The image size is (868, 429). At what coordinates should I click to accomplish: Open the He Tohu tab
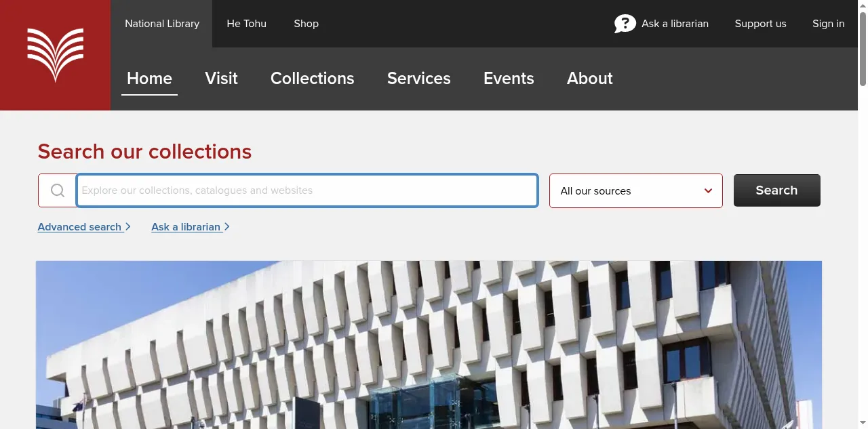tap(246, 24)
